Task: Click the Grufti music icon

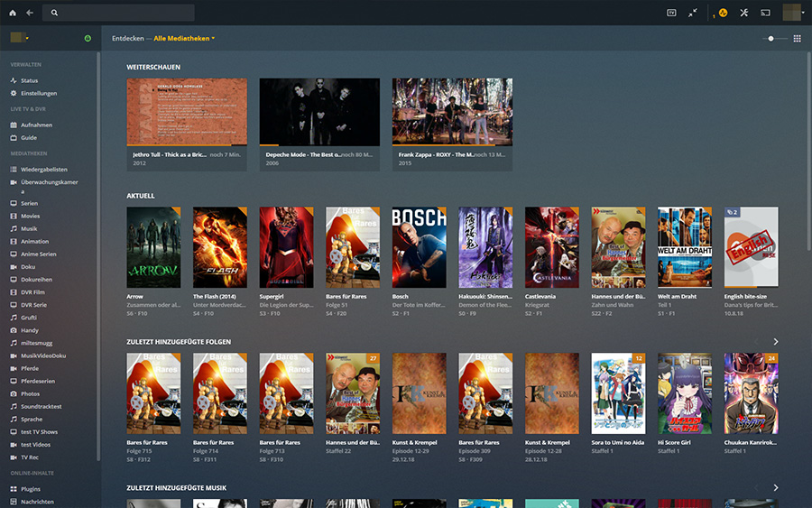Action: (14, 318)
